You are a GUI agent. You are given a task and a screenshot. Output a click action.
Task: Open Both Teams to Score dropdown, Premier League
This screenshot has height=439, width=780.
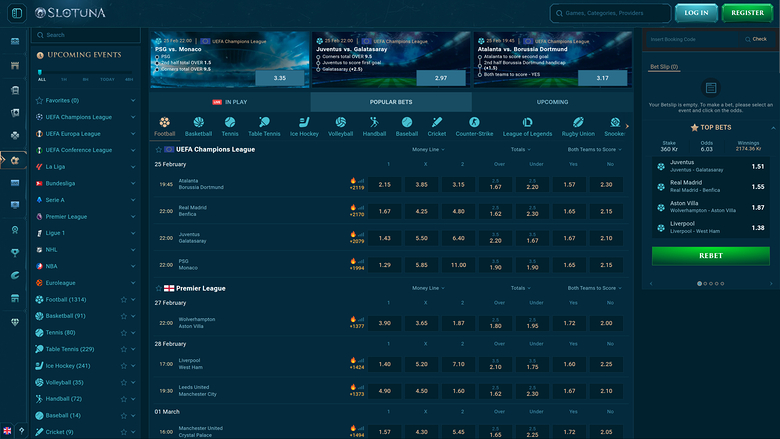[594, 288]
